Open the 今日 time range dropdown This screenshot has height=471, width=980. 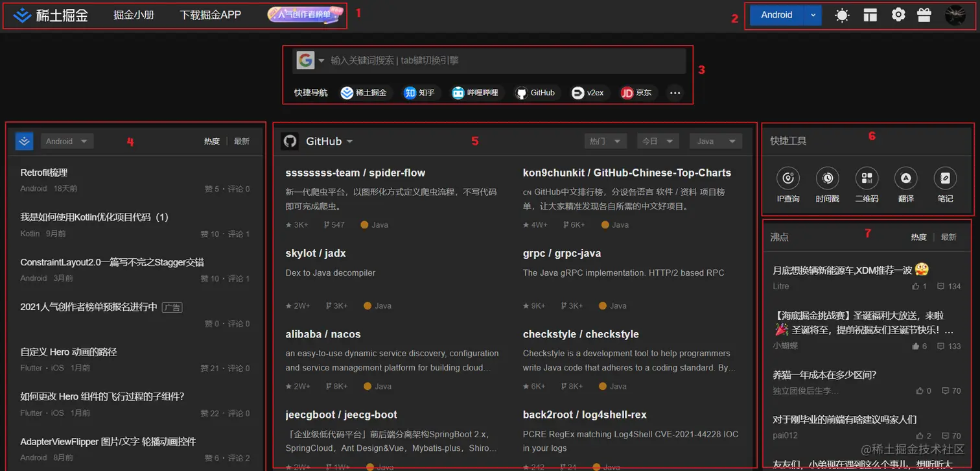657,141
